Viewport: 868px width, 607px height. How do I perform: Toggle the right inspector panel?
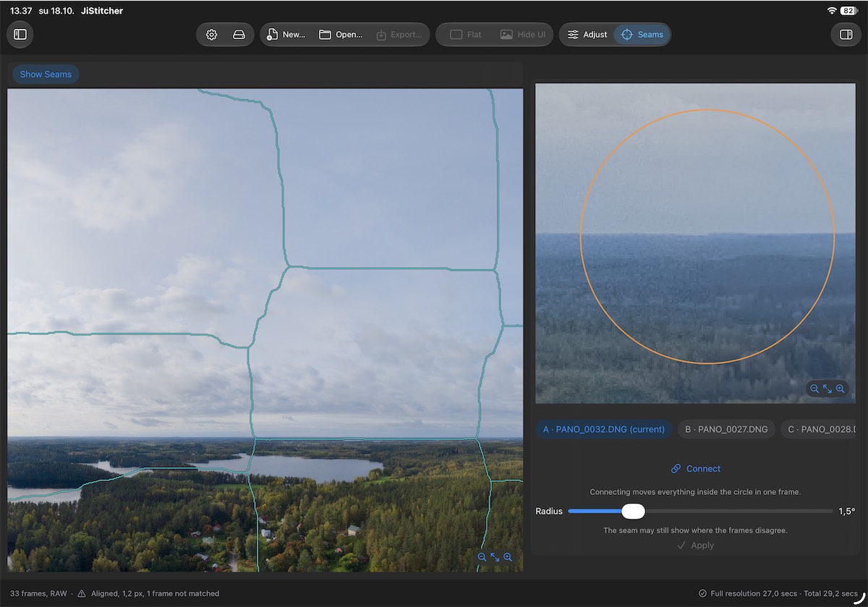tap(846, 34)
